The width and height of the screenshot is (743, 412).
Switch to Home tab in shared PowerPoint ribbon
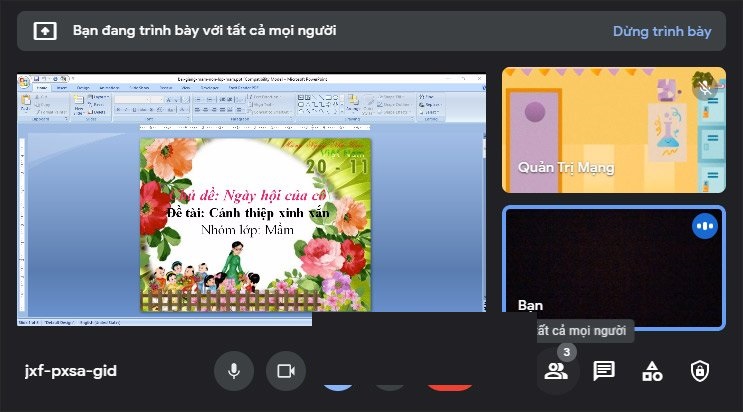[44, 87]
